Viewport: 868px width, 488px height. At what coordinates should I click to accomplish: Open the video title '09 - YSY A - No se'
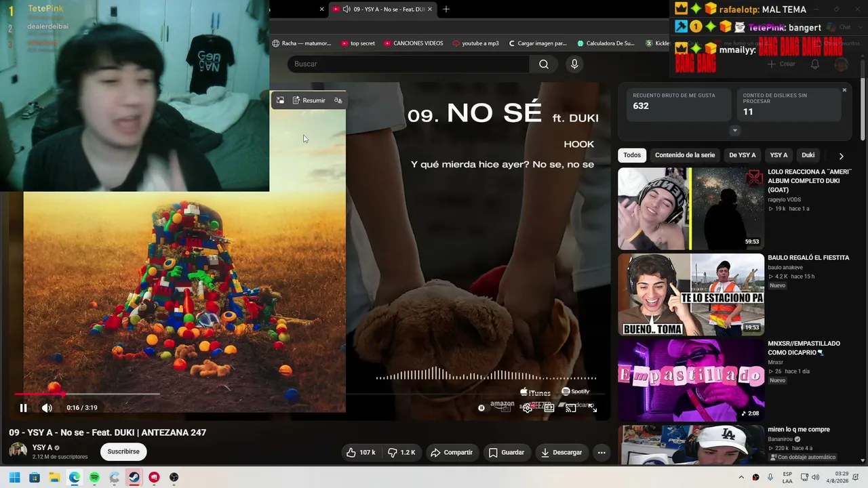108,432
